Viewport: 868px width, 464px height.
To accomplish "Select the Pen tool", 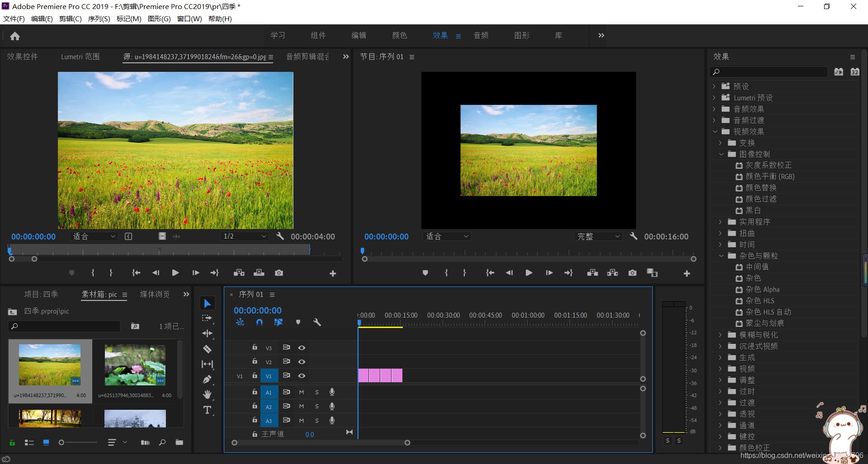I will (x=207, y=380).
